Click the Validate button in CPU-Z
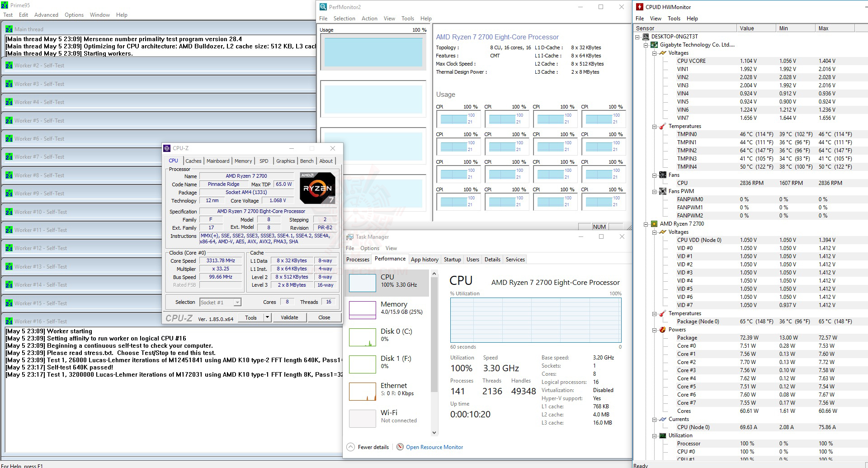 point(289,317)
